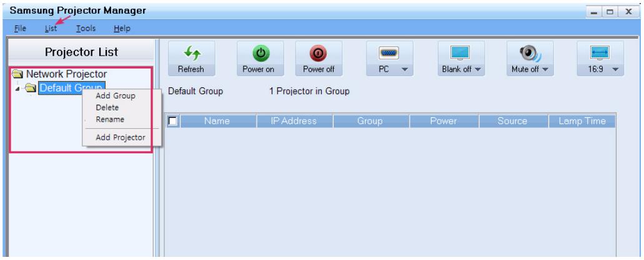Open the Help menu

point(122,28)
